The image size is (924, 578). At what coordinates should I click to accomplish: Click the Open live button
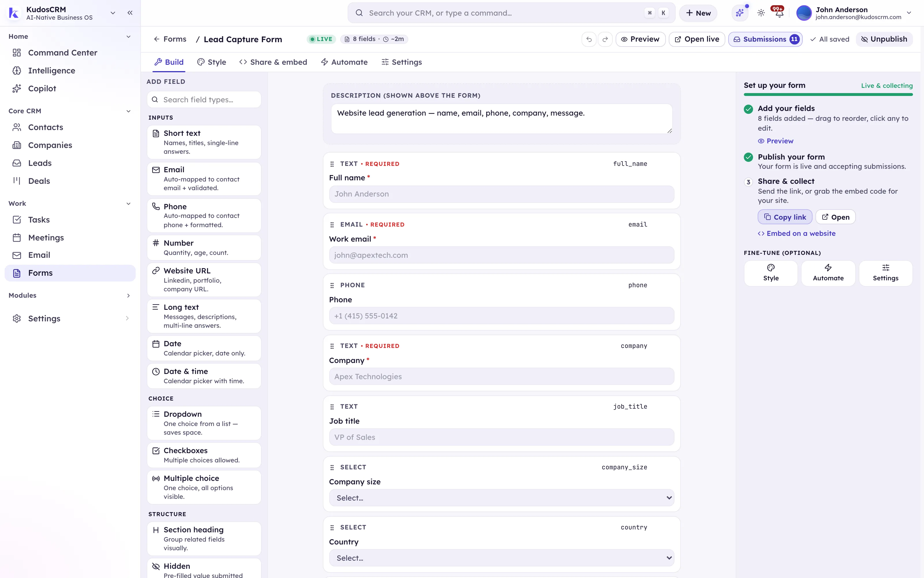point(697,39)
